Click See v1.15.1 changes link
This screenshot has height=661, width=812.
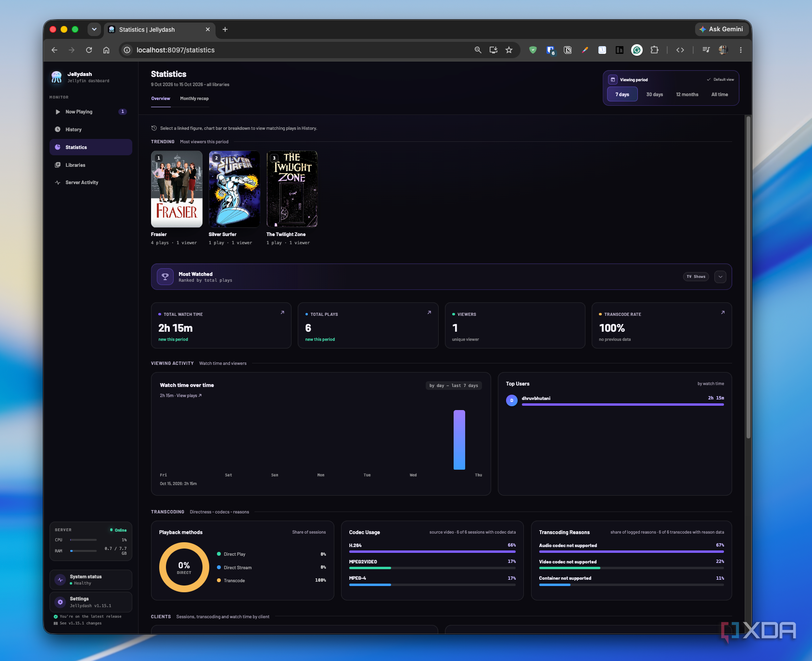tap(80, 623)
